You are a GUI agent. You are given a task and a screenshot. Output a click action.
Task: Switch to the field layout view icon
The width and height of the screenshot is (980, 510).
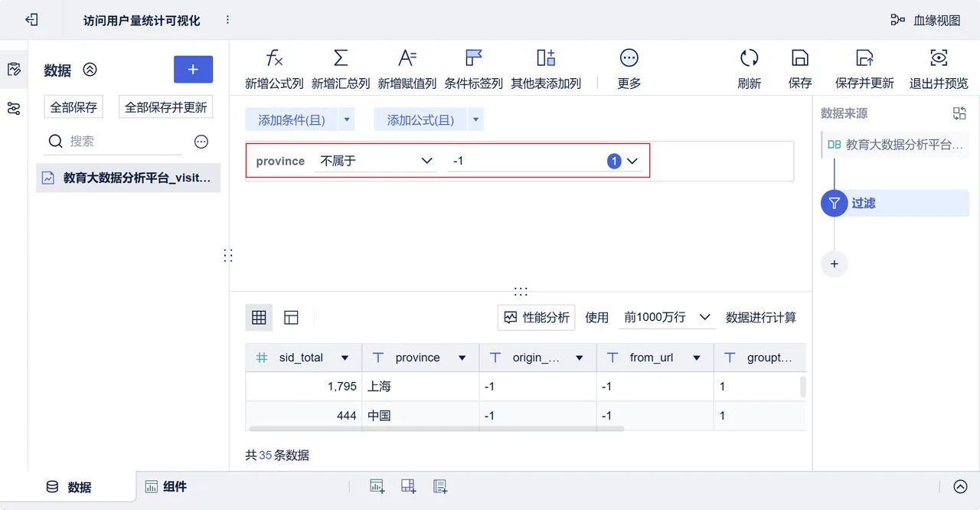(291, 317)
